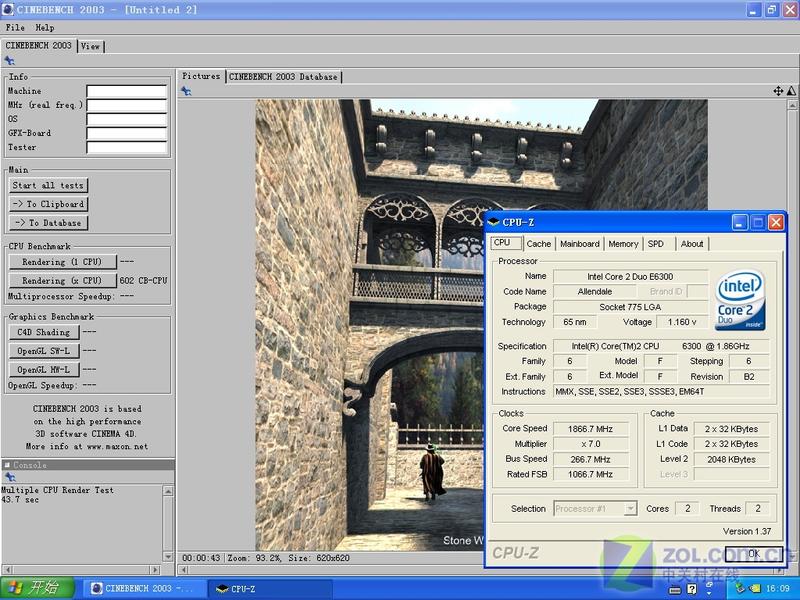Click the 1866.7 MHz Core Speed value

pyautogui.click(x=591, y=429)
